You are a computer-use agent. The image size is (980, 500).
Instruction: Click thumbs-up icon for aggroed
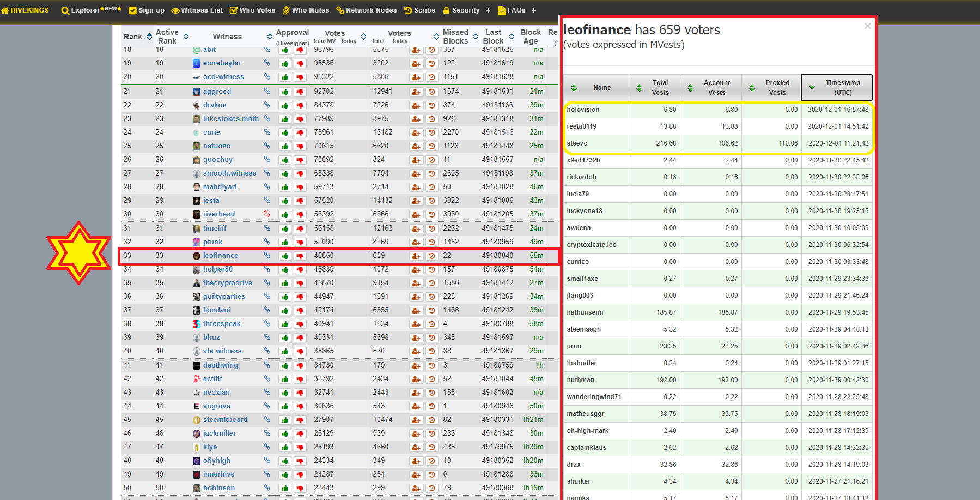click(x=284, y=92)
